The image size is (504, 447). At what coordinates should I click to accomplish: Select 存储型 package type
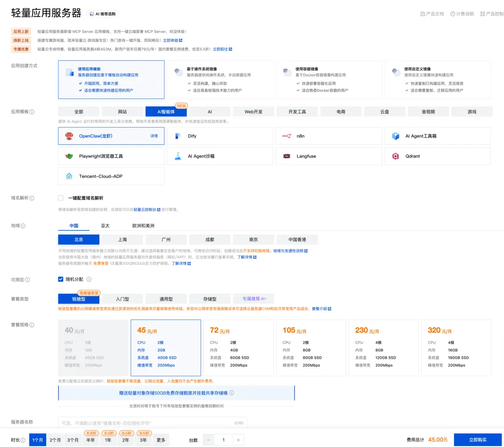[210, 299]
